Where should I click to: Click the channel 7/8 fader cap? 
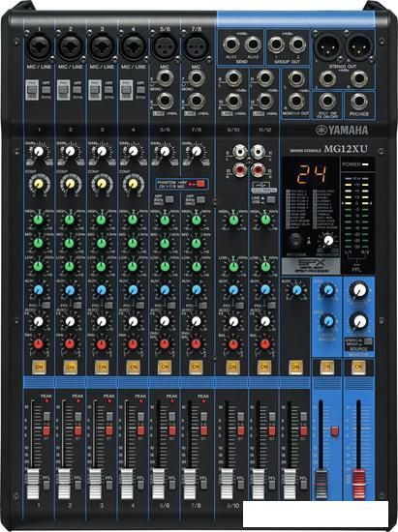click(190, 485)
